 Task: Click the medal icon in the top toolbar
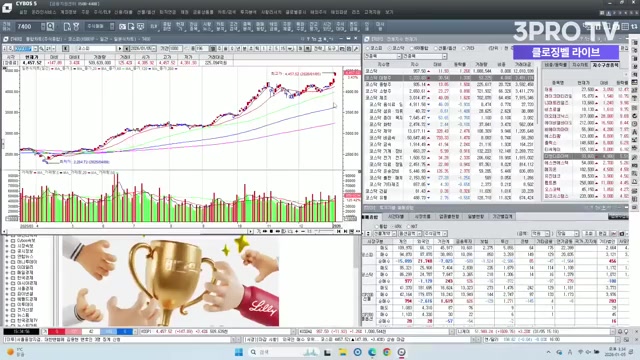[x=76, y=27]
